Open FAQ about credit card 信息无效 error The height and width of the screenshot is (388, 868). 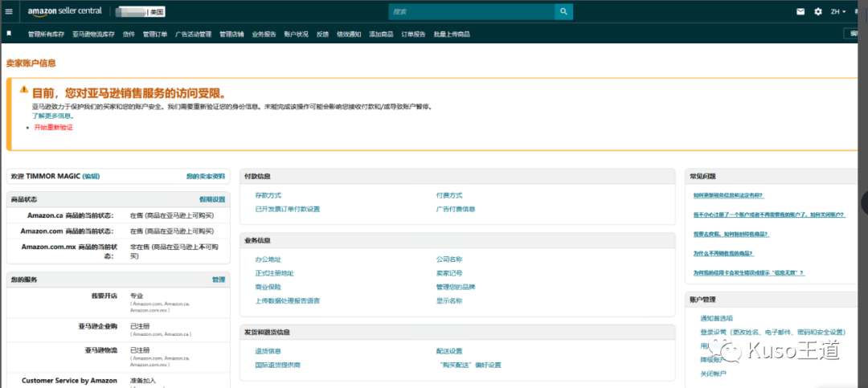click(748, 273)
